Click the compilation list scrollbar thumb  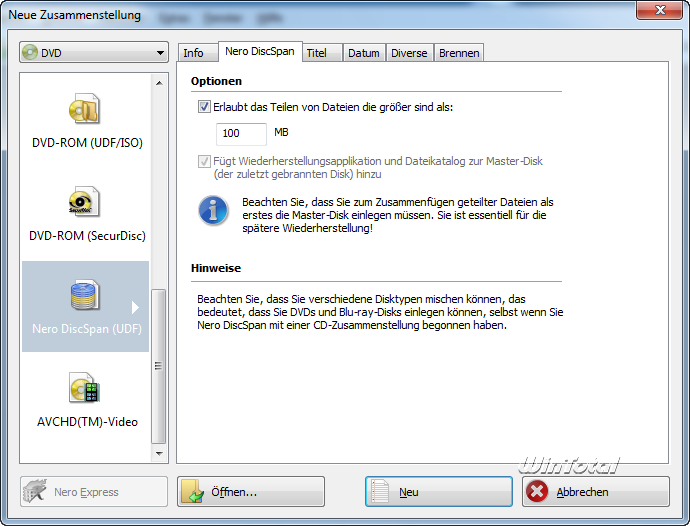[x=158, y=366]
